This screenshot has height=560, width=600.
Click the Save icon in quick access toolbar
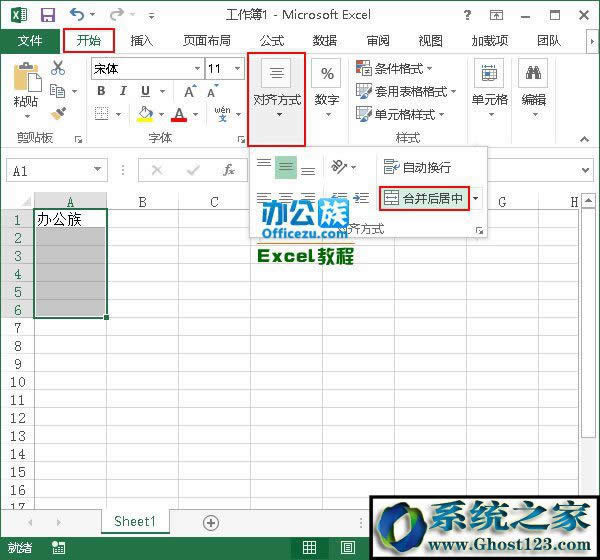(x=47, y=15)
